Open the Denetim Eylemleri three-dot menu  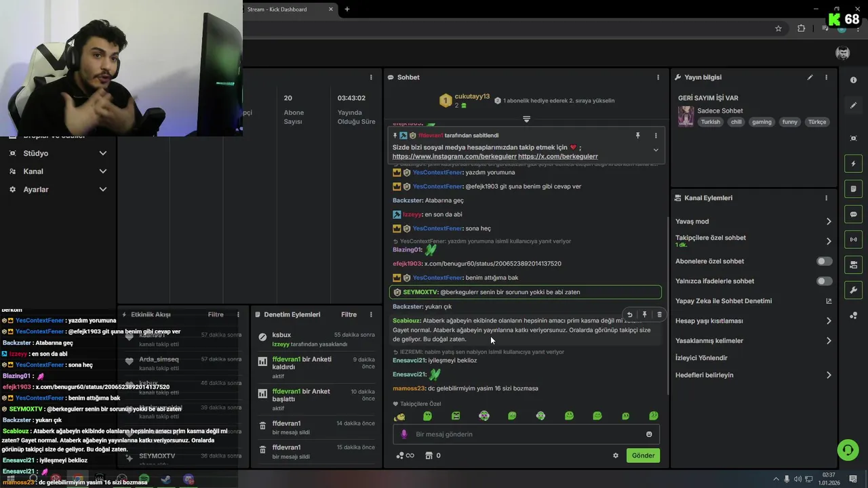pyautogui.click(x=371, y=314)
